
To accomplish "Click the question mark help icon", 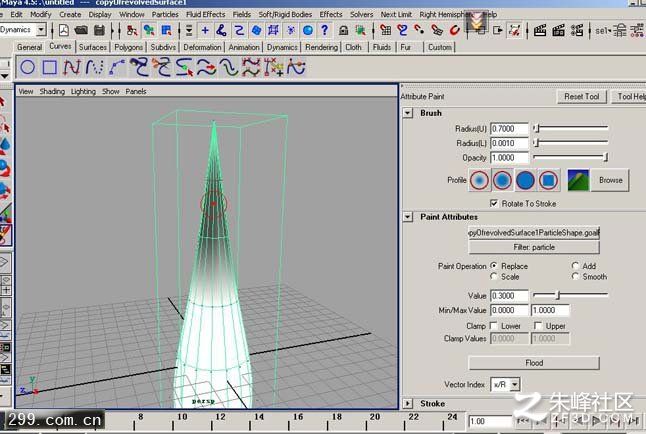I will point(325,30).
